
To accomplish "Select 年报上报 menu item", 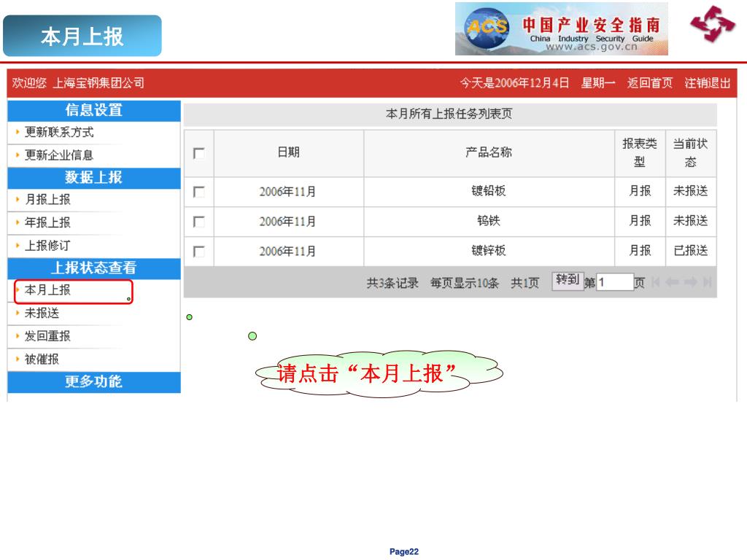I will (47, 222).
